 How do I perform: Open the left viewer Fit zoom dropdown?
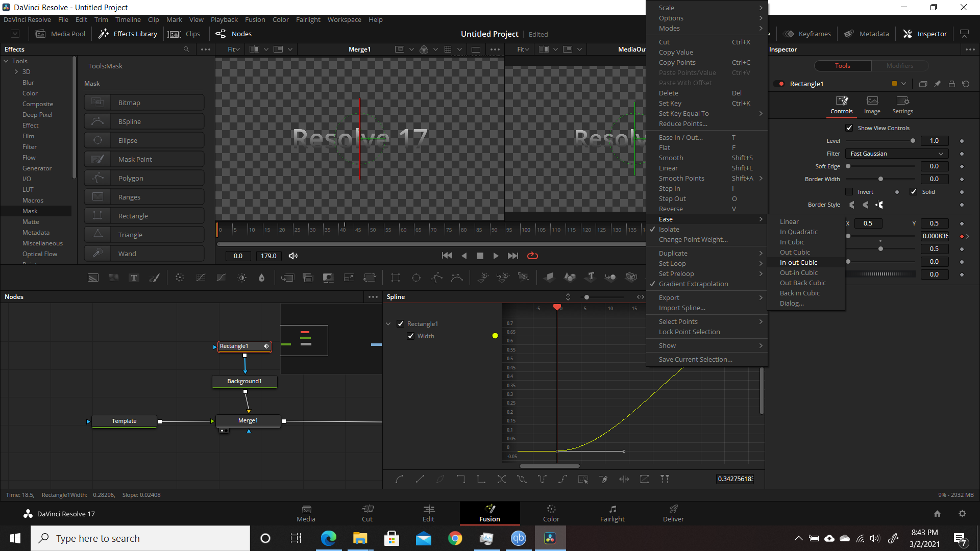(x=233, y=49)
